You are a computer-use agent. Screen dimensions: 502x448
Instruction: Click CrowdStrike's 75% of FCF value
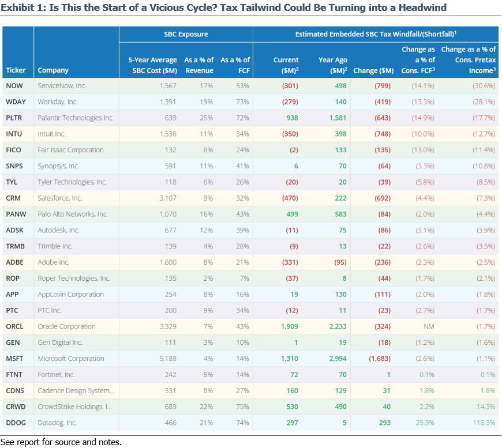[x=242, y=406]
